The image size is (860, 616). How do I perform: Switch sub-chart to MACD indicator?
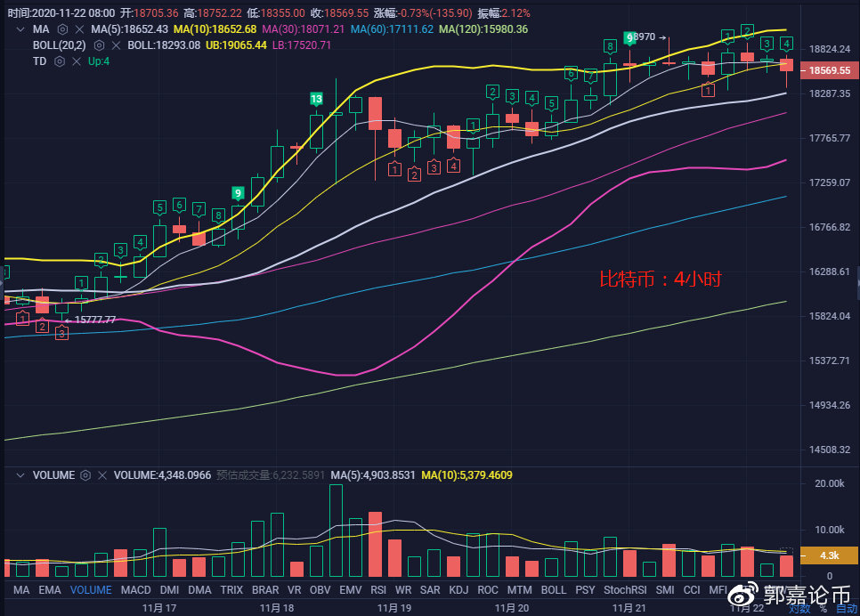[x=135, y=590]
